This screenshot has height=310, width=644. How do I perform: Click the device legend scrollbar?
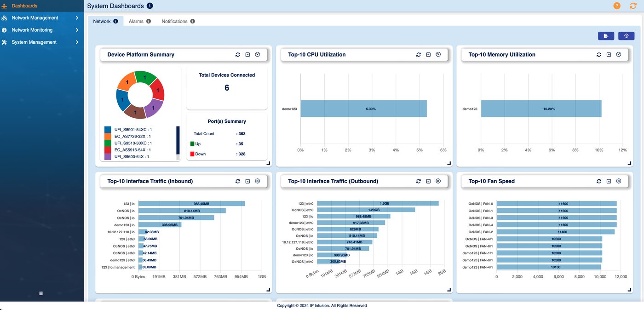coord(178,143)
